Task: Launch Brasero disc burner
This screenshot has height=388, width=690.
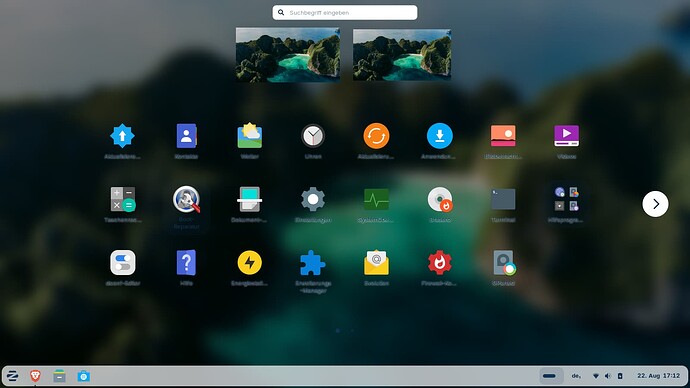Action: 440,199
